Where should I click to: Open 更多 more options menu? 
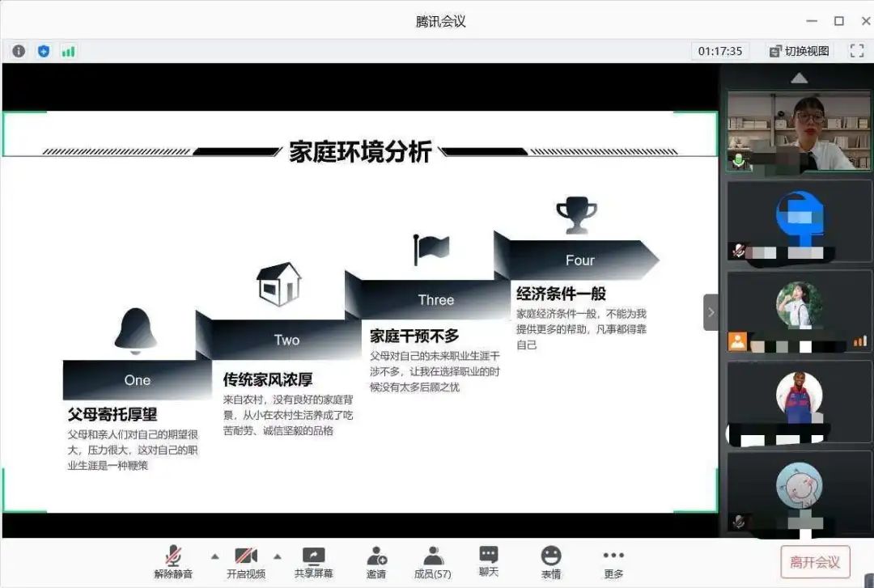(613, 561)
